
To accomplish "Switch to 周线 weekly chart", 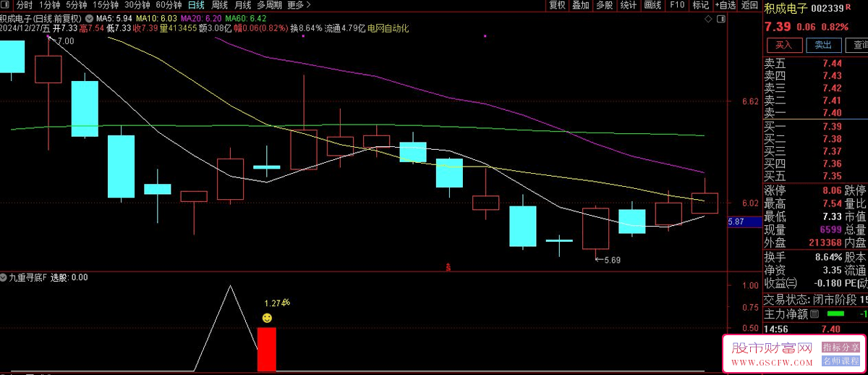I will pos(220,4).
